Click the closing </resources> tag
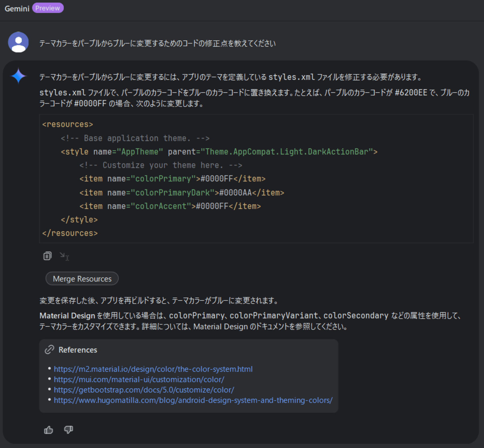 70,233
